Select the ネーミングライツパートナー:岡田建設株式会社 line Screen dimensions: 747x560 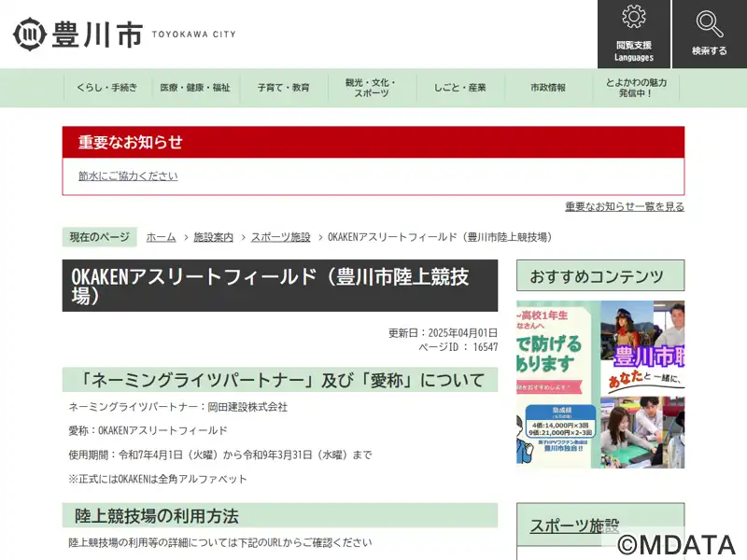tap(178, 407)
